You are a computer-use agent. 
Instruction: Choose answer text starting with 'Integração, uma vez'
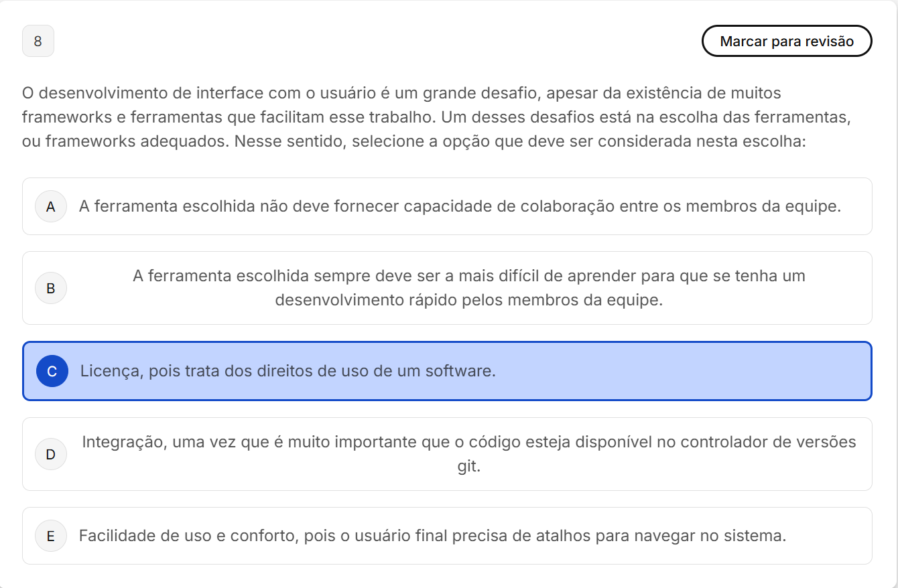[469, 442]
